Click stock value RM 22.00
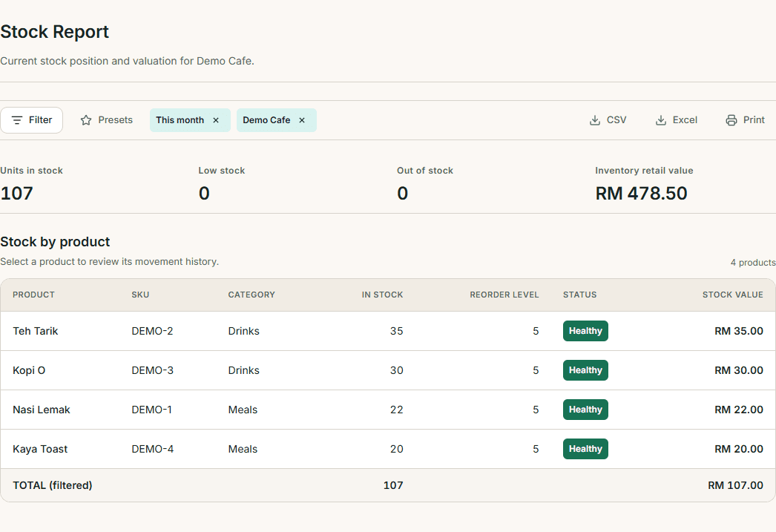Image resolution: width=776 pixels, height=532 pixels. pyautogui.click(x=738, y=410)
